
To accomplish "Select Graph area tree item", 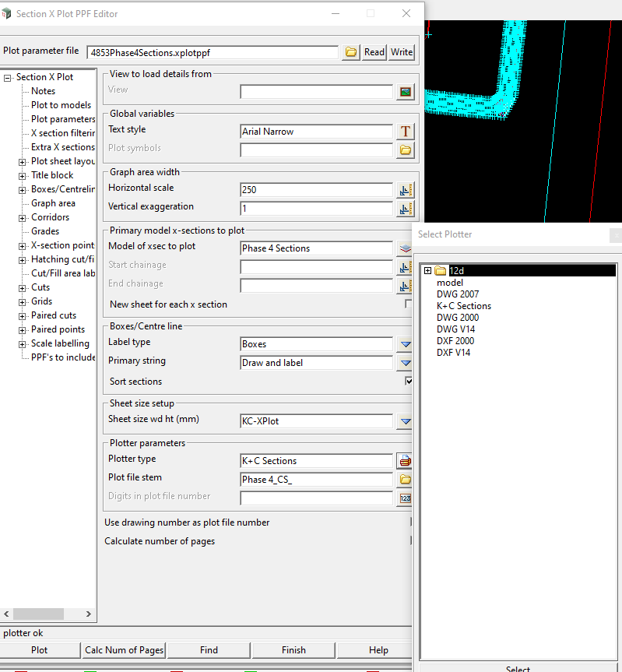I will (53, 203).
